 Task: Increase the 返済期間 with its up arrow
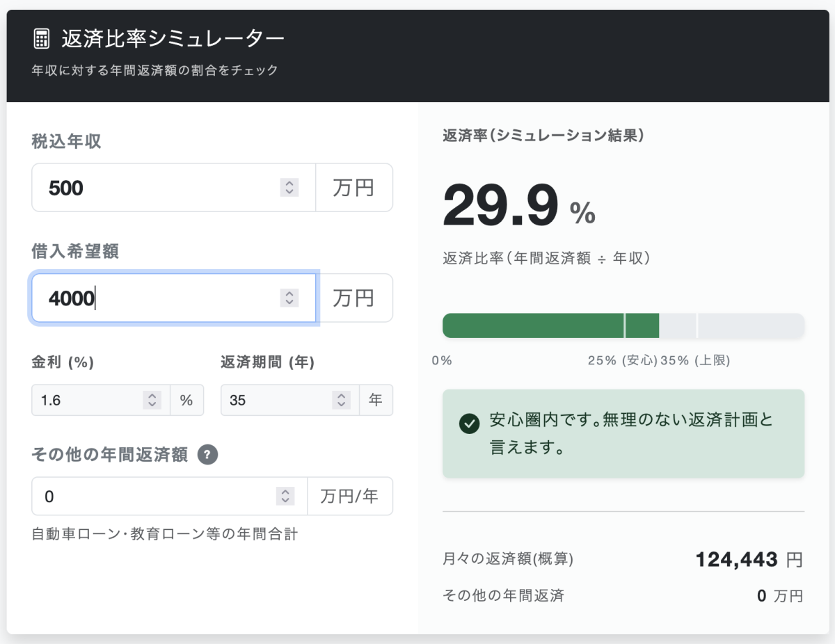tap(341, 396)
